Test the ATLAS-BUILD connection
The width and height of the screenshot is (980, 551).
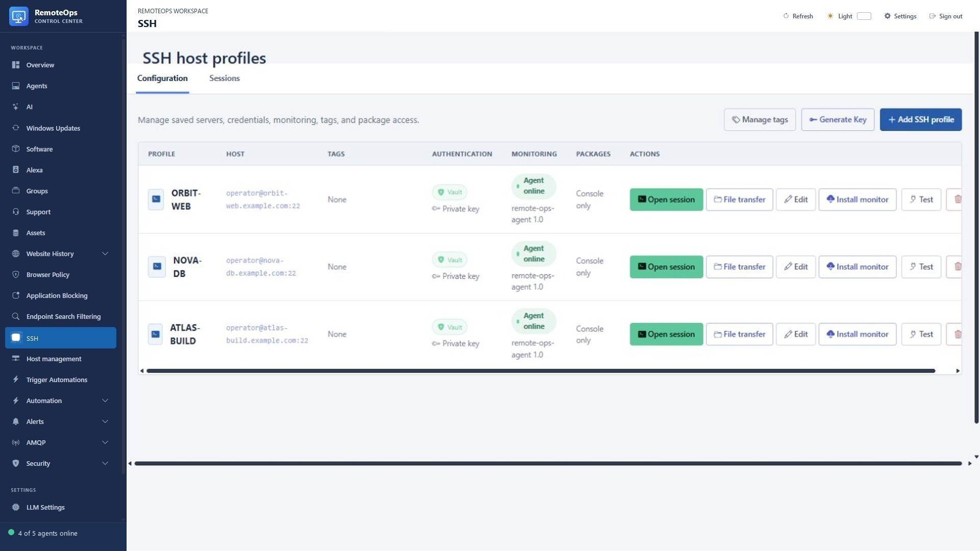click(x=921, y=334)
